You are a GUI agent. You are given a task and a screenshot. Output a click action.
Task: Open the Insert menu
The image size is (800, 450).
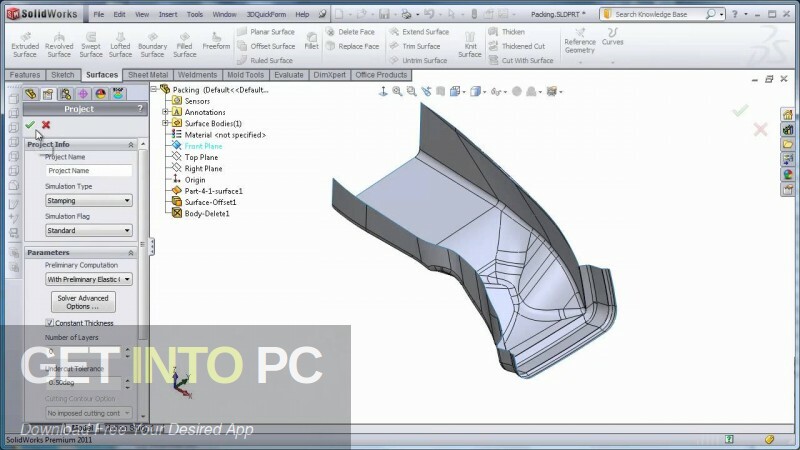pos(168,14)
